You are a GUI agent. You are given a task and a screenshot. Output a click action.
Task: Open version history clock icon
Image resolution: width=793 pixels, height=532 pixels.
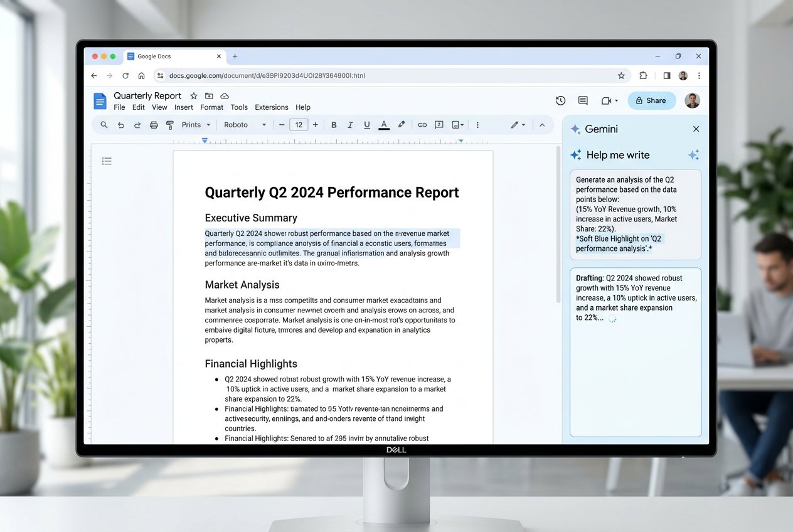[561, 100]
